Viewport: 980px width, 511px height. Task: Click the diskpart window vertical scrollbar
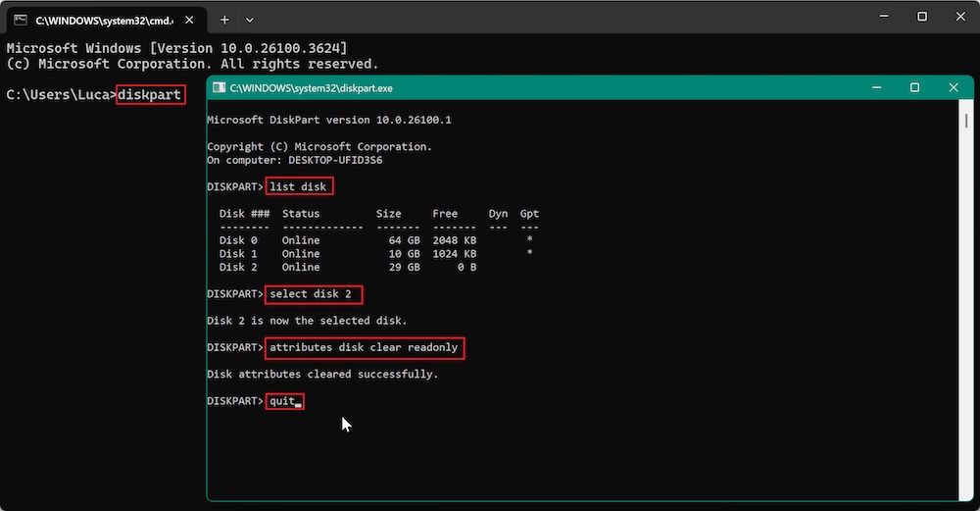tap(967, 294)
